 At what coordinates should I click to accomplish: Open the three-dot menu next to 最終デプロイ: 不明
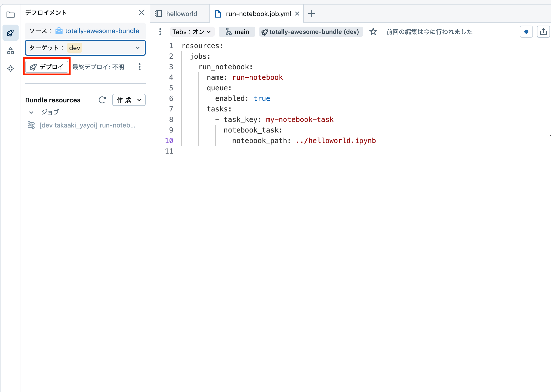[x=140, y=67]
